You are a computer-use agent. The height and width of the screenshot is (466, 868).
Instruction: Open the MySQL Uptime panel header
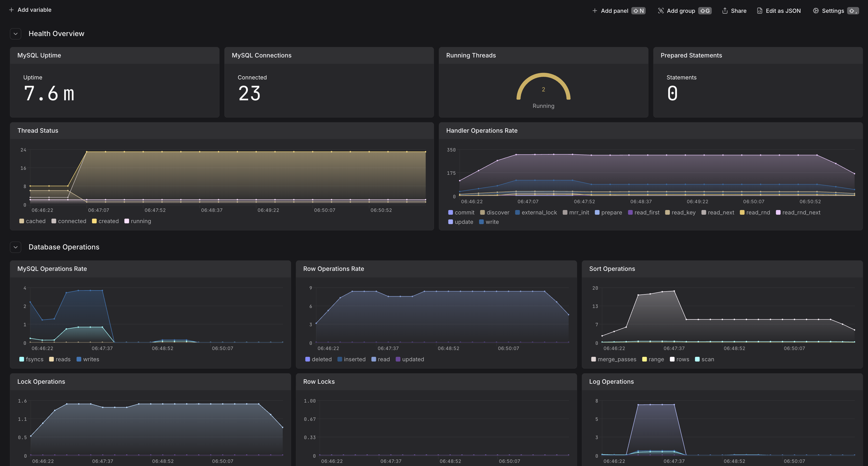click(39, 55)
